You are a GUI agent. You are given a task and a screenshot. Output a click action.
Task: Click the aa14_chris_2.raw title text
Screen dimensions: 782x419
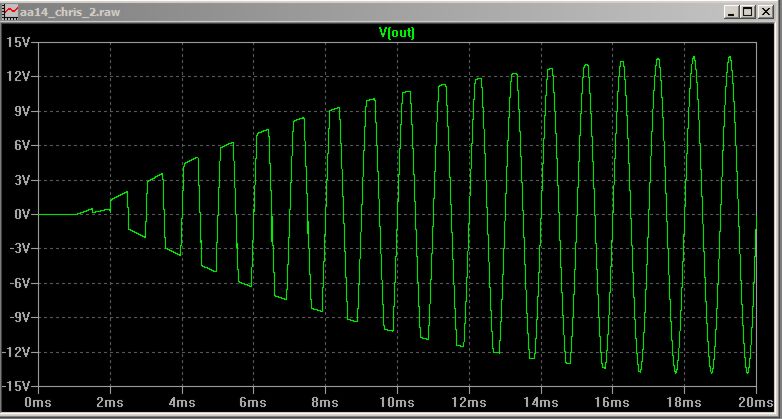tap(70, 12)
